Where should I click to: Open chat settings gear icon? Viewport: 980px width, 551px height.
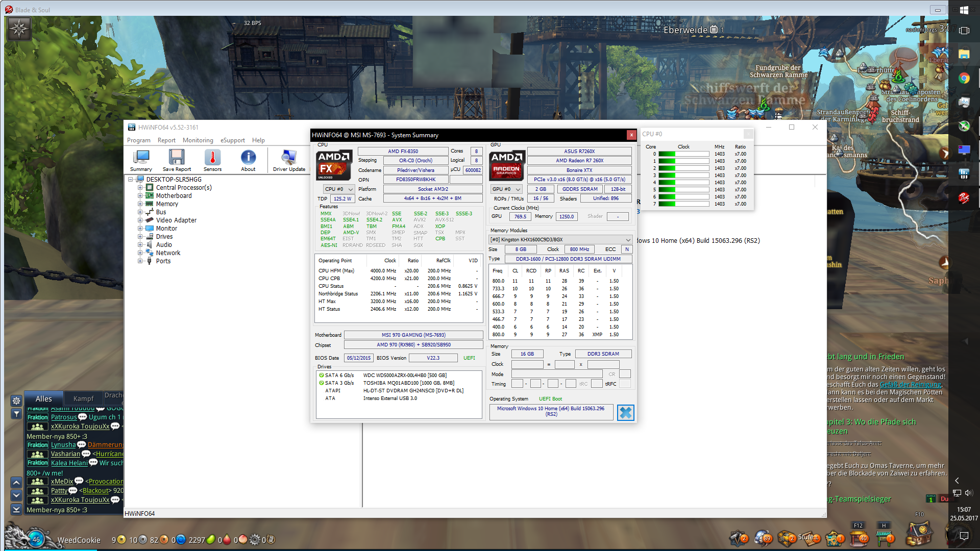(x=16, y=400)
